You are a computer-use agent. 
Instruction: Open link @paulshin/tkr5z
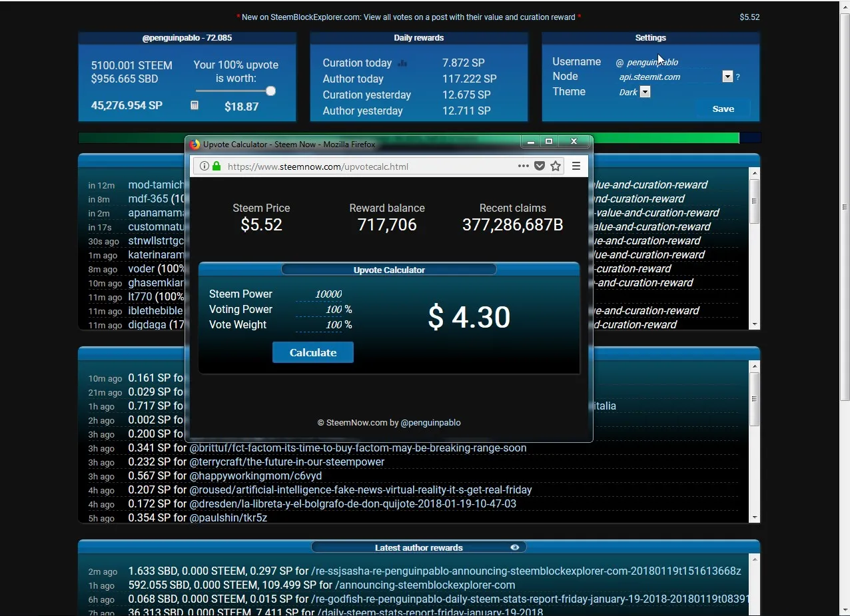point(228,518)
